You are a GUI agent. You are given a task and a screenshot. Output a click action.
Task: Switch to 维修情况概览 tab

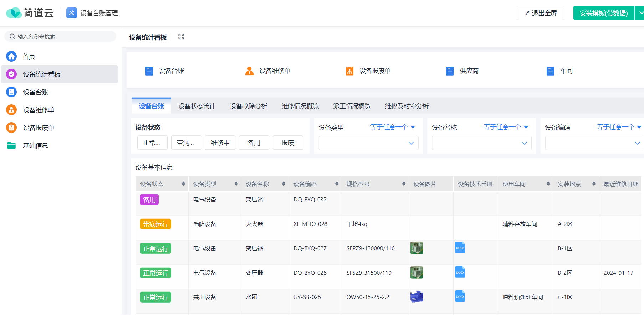click(300, 106)
